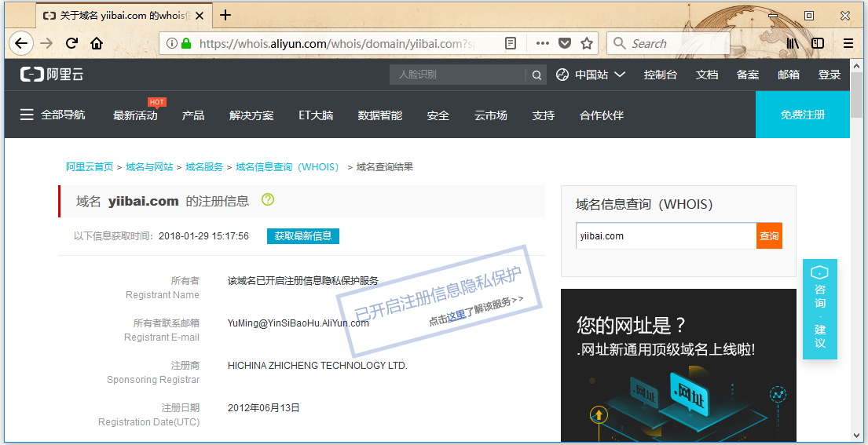
Task: Open the Firefox hamburger menu
Action: click(848, 44)
